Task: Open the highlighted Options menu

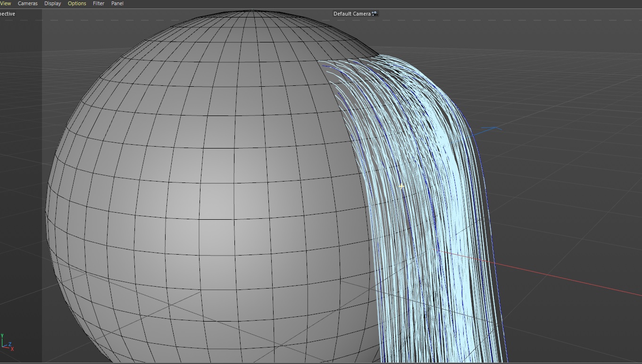Action: pyautogui.click(x=77, y=3)
